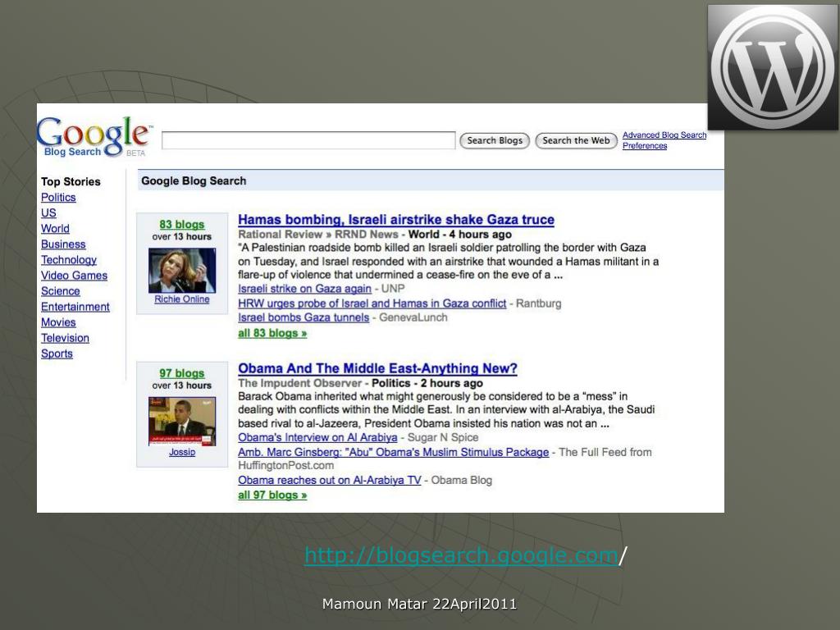Open the Jossip Obama thumbnail image
This screenshot has width=840, height=630.
[x=182, y=421]
